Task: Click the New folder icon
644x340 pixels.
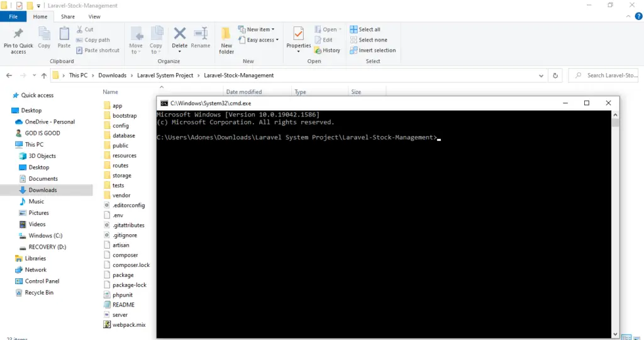Action: pyautogui.click(x=226, y=35)
